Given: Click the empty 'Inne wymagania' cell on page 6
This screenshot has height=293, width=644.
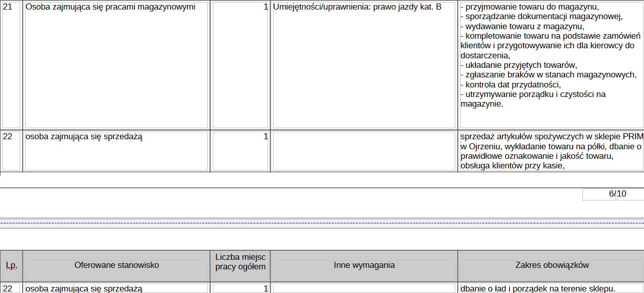Looking at the screenshot, I should tap(364, 151).
